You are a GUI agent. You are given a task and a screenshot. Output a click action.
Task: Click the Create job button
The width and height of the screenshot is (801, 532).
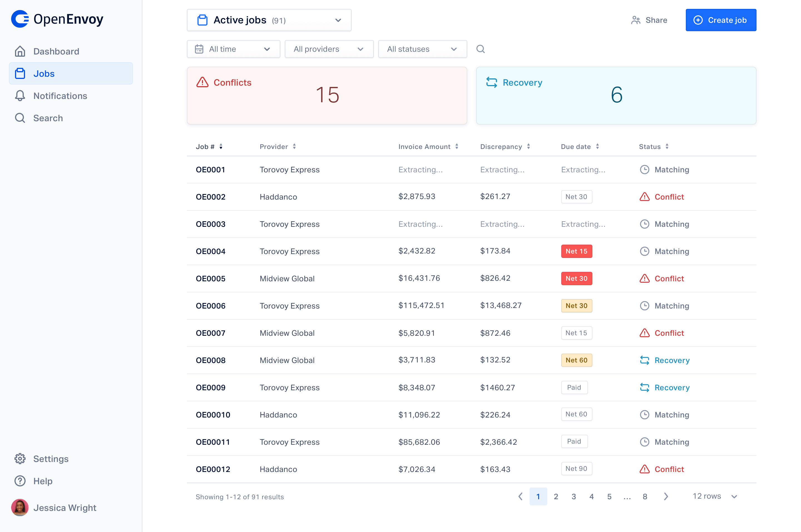pyautogui.click(x=721, y=20)
